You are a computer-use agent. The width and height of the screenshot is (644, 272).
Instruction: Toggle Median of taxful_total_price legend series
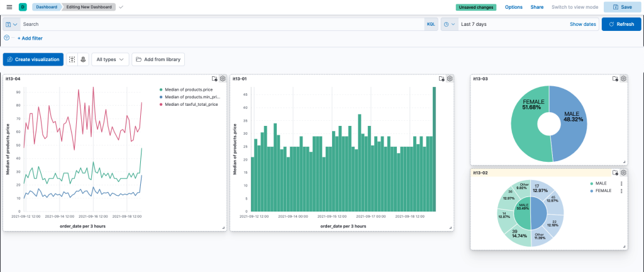[x=191, y=105]
